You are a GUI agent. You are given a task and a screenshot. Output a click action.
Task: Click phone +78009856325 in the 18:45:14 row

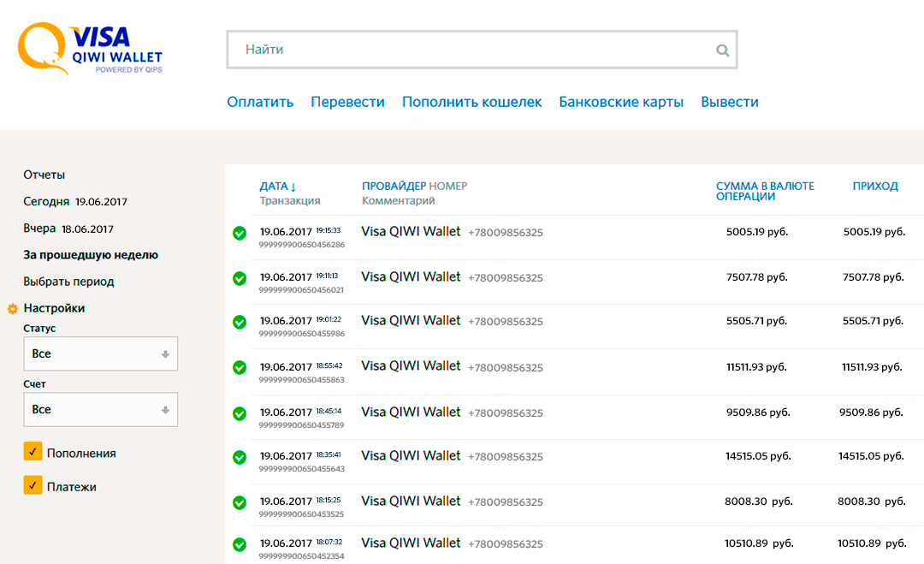tap(506, 413)
